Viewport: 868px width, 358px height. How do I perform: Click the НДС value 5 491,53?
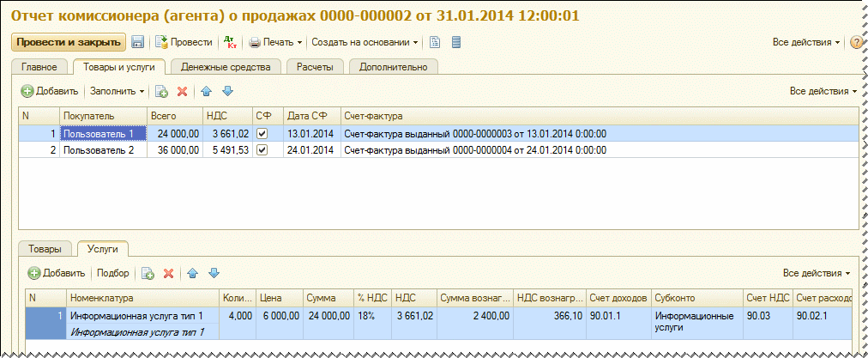227,149
